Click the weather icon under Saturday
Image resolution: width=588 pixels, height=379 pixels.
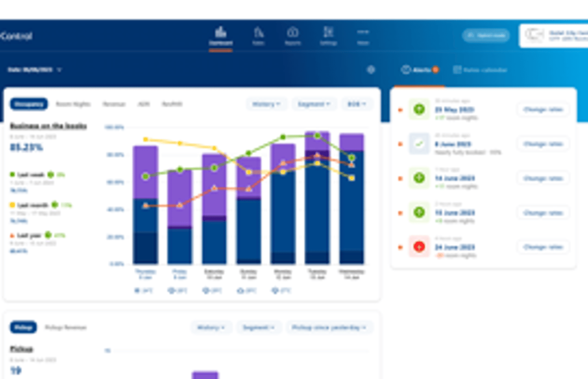(x=206, y=290)
